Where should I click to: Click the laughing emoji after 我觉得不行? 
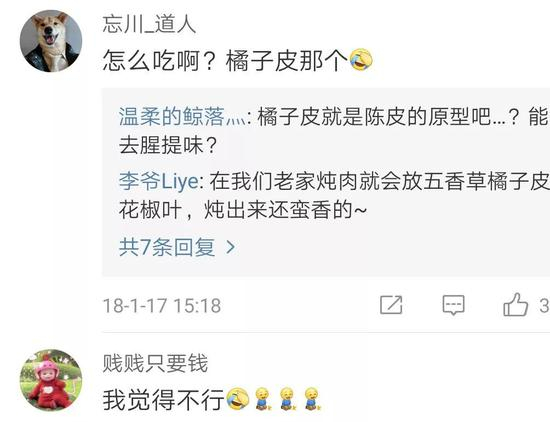(x=237, y=399)
